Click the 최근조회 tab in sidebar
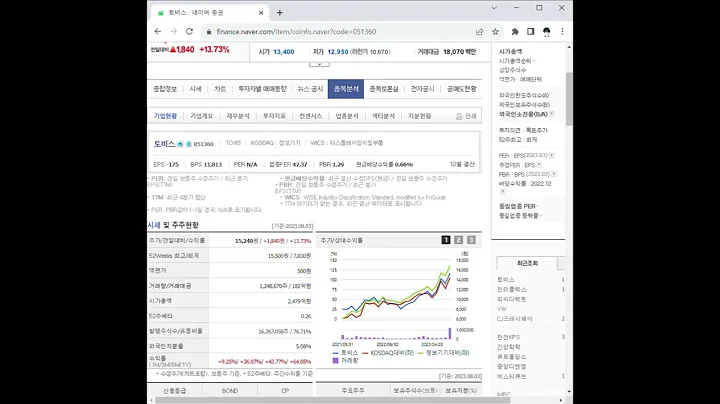 [527, 264]
